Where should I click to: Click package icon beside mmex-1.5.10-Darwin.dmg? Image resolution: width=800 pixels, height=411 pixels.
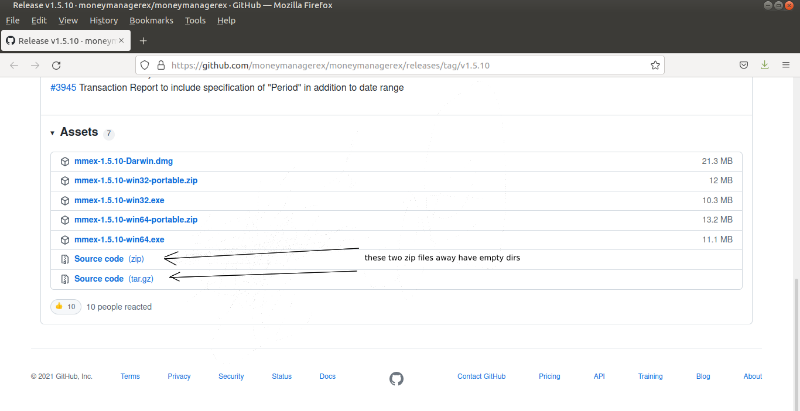pyautogui.click(x=65, y=161)
